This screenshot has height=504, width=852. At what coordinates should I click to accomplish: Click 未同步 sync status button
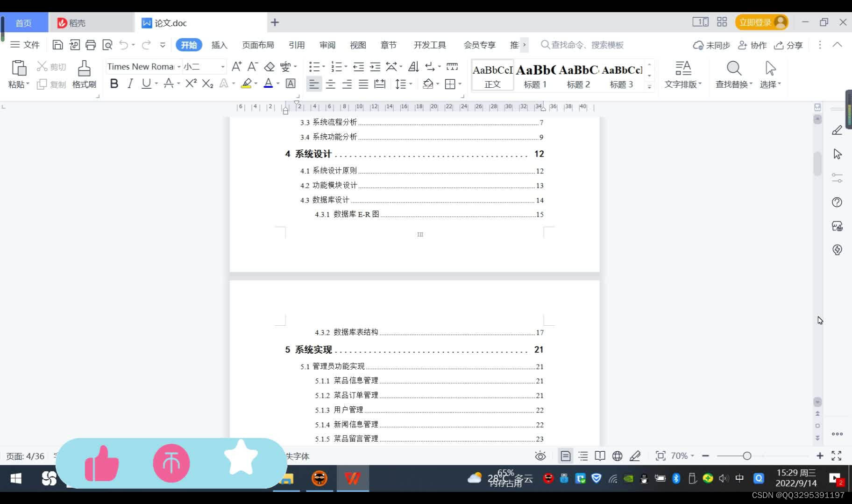click(711, 45)
